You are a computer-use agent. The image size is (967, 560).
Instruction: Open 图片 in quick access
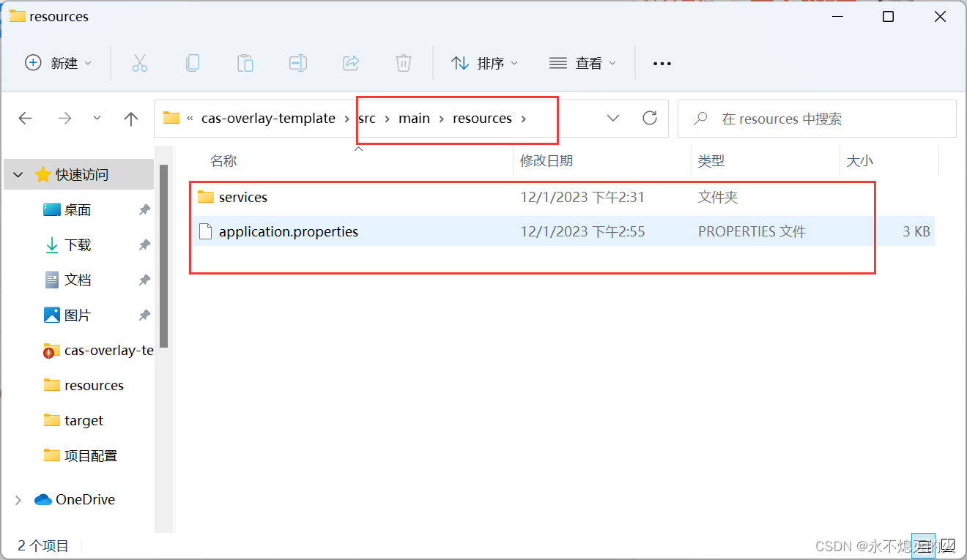click(77, 316)
